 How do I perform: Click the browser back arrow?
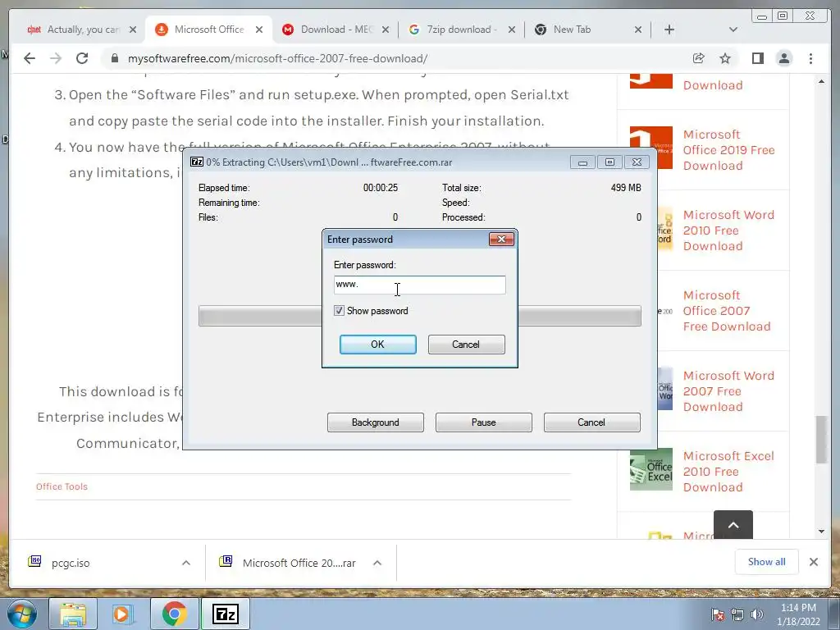click(30, 58)
